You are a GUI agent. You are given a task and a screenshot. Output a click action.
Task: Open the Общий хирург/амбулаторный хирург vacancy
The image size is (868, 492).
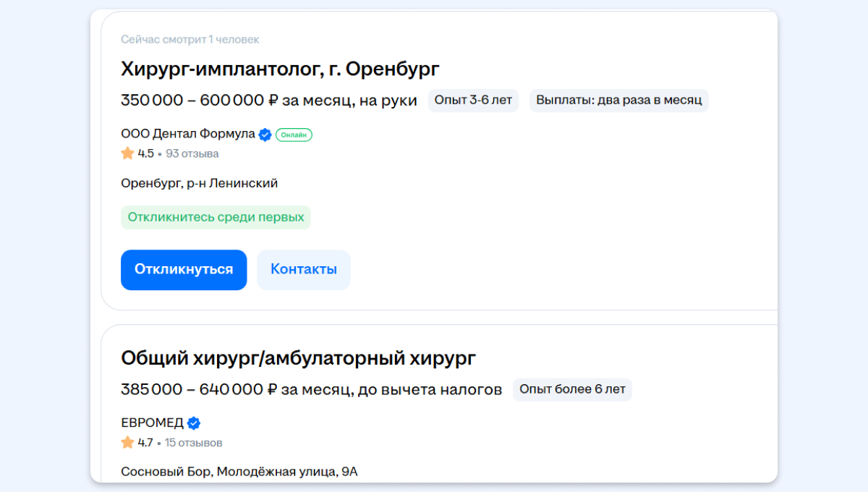[x=298, y=358]
